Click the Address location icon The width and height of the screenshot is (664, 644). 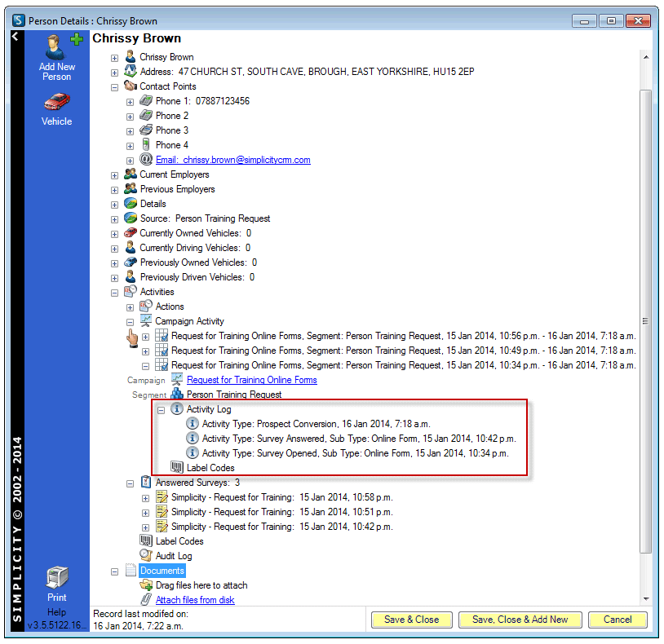(131, 71)
